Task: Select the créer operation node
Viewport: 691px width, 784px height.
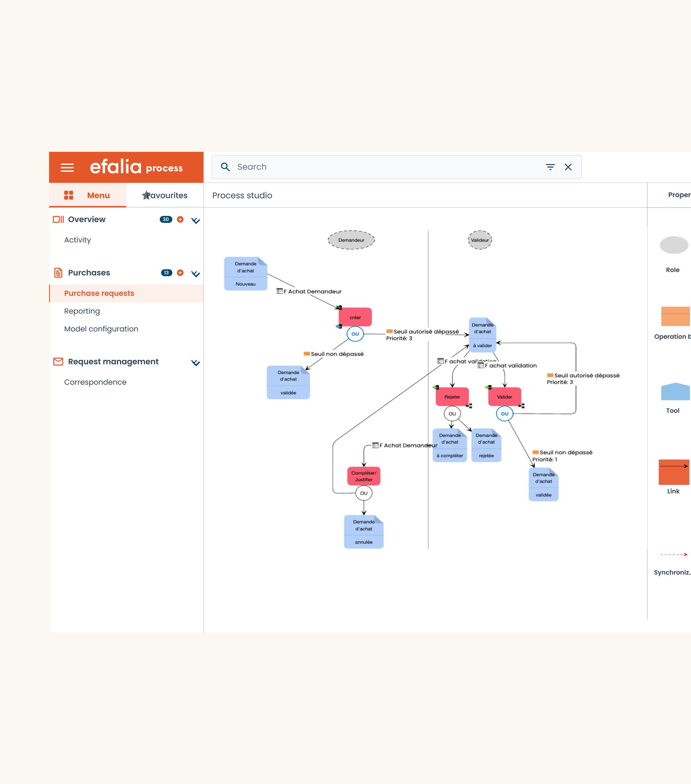Action: (355, 317)
